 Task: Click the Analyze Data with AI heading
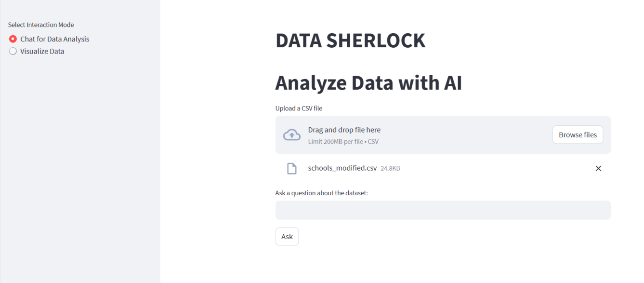pos(368,83)
